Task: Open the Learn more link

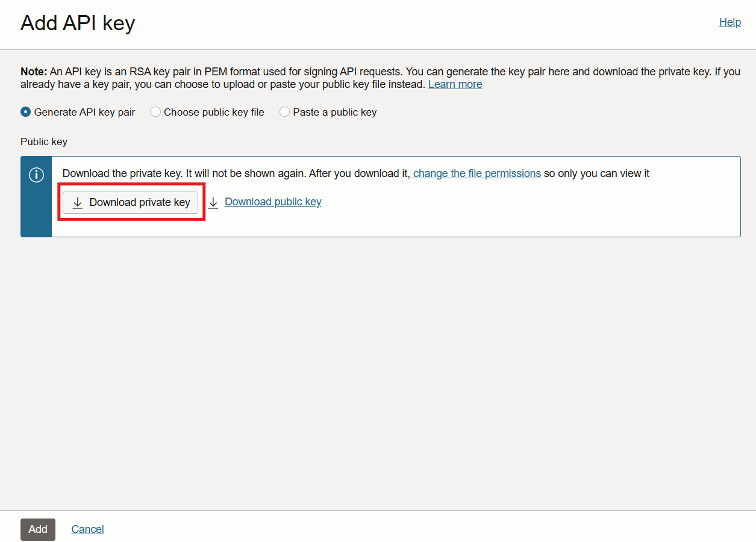Action: click(455, 84)
